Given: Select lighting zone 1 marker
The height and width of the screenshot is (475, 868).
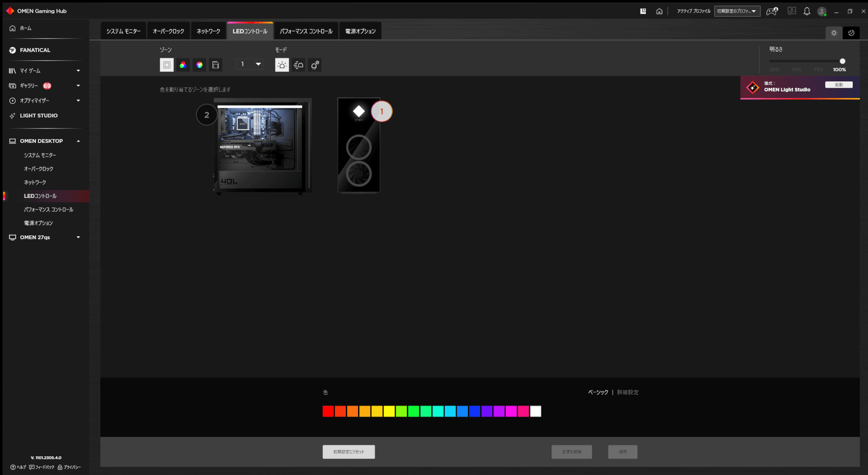Looking at the screenshot, I should pyautogui.click(x=381, y=111).
